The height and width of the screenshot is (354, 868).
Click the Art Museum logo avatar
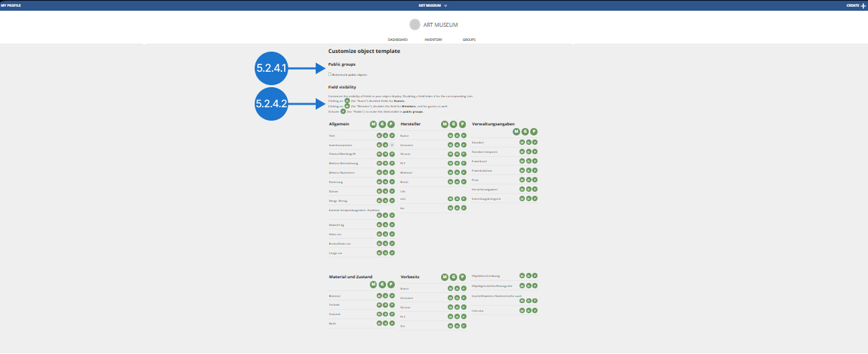point(415,25)
